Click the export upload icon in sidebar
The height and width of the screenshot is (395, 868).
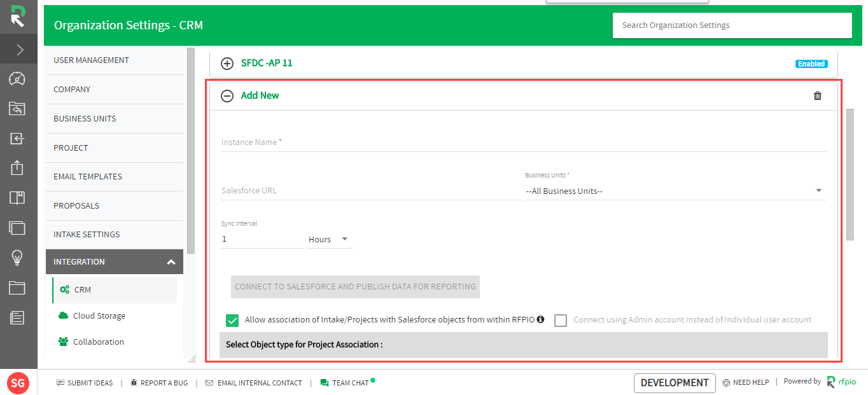coord(17,168)
